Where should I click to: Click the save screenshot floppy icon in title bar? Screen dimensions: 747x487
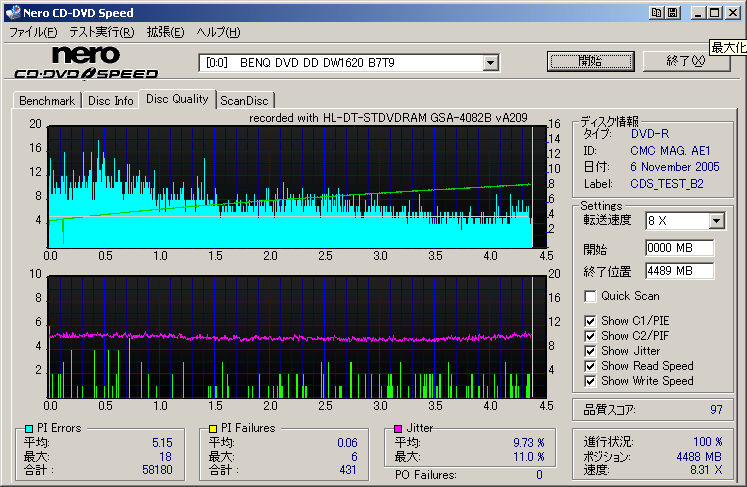pos(673,13)
